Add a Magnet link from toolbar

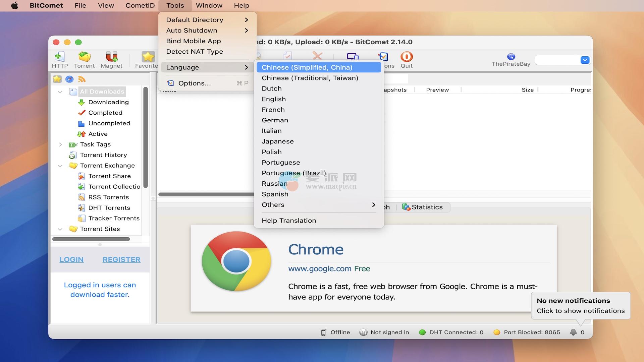[111, 57]
